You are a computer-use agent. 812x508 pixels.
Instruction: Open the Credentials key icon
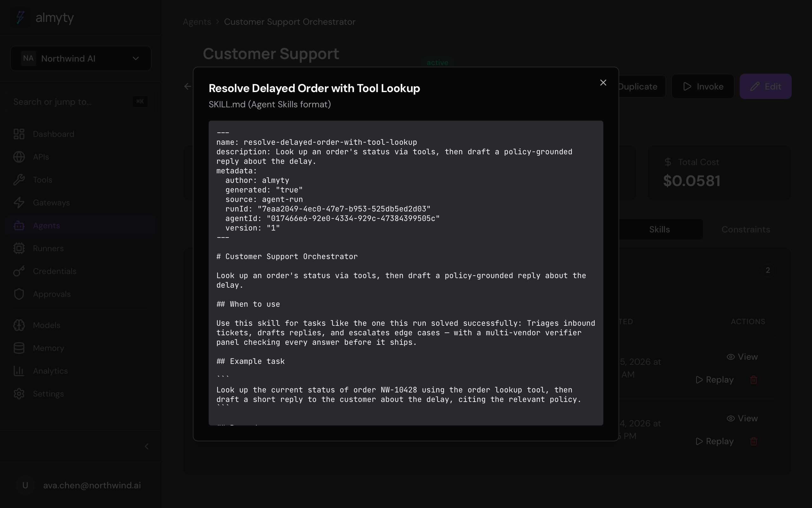coord(19,271)
